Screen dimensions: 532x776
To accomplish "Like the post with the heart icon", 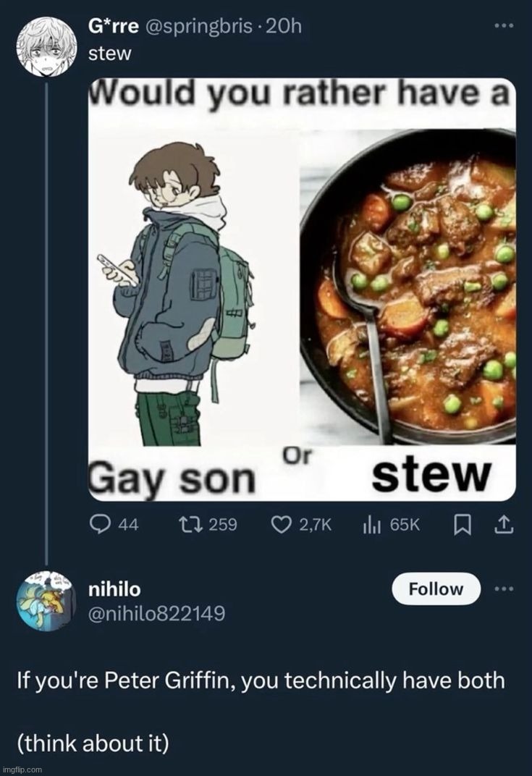I will pyautogui.click(x=281, y=525).
